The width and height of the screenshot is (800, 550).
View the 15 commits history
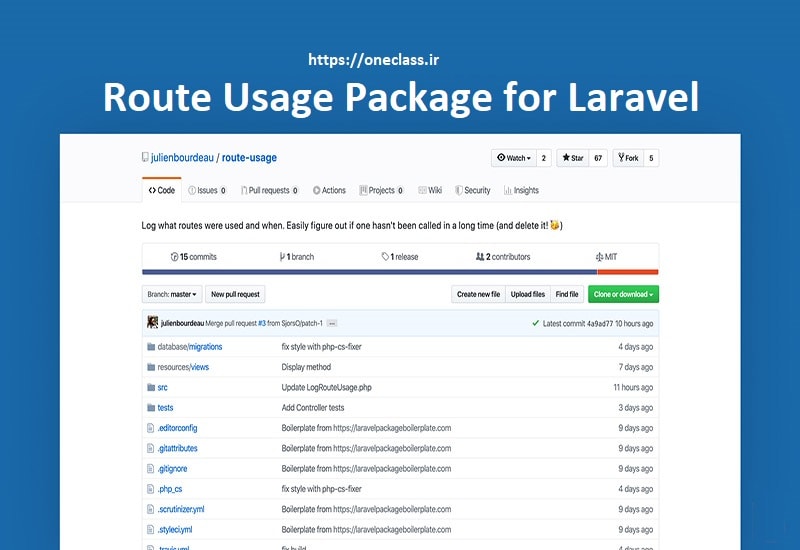click(x=193, y=257)
